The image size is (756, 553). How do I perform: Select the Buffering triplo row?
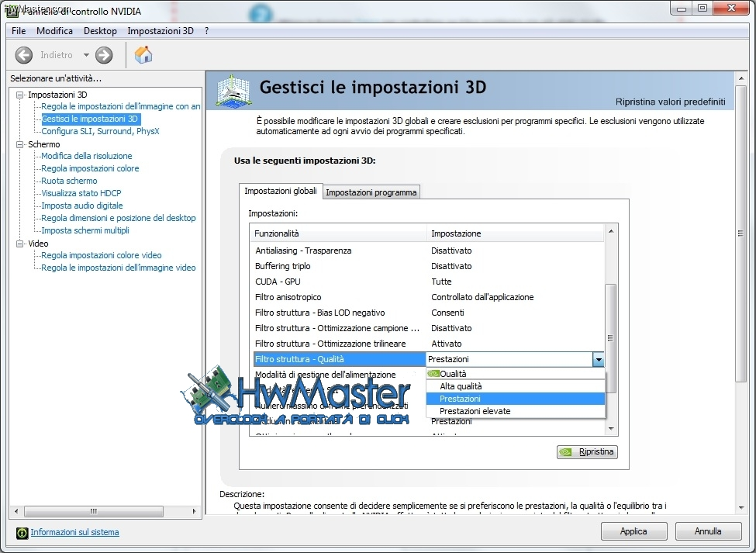[428, 266]
